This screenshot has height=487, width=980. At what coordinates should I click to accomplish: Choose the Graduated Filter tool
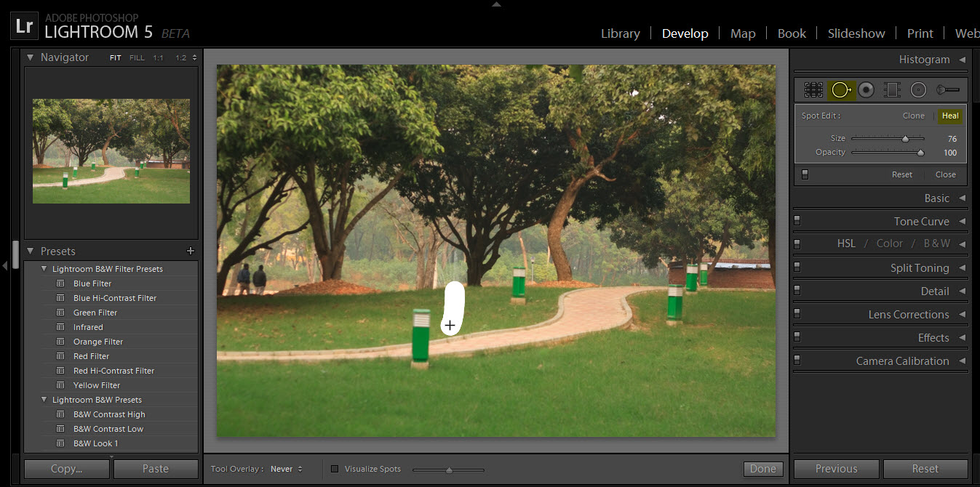coord(892,89)
